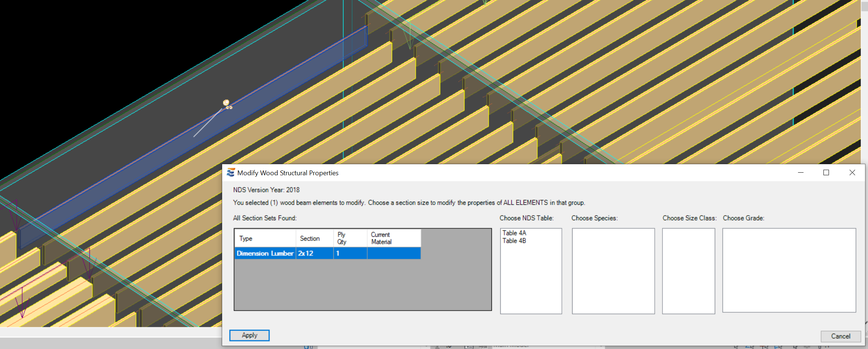This screenshot has height=349, width=868.
Task: Click the Choose Size Class list box
Action: (x=689, y=271)
